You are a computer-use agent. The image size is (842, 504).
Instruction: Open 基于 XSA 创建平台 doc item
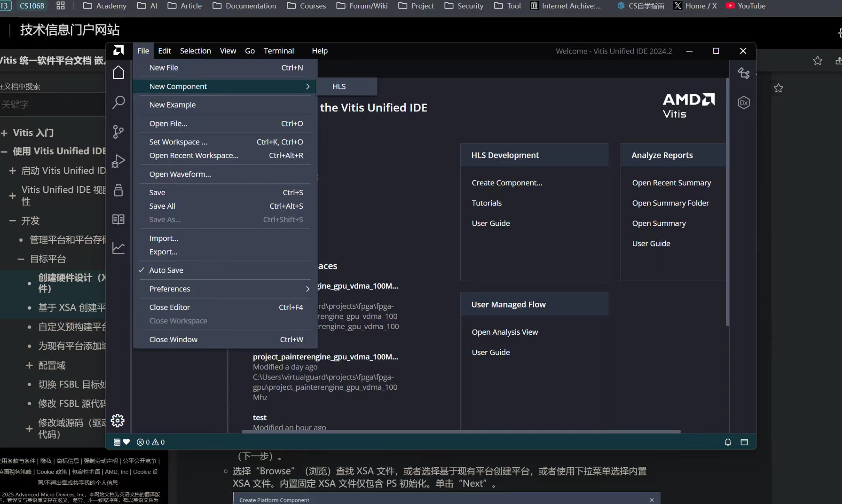click(x=72, y=308)
